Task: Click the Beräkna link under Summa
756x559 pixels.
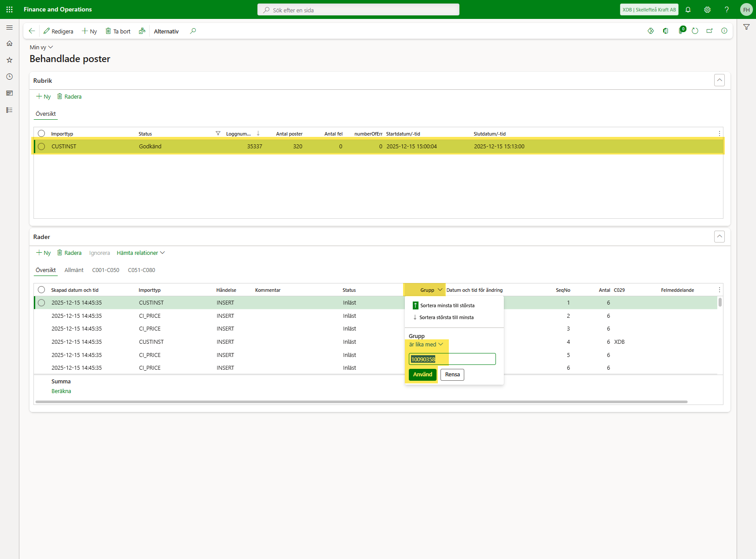Action: [61, 391]
